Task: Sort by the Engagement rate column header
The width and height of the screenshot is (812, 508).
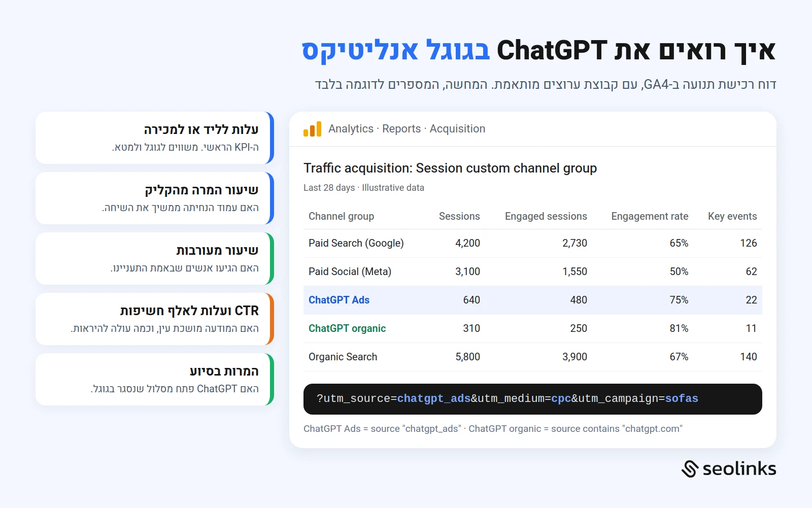Action: 650,216
